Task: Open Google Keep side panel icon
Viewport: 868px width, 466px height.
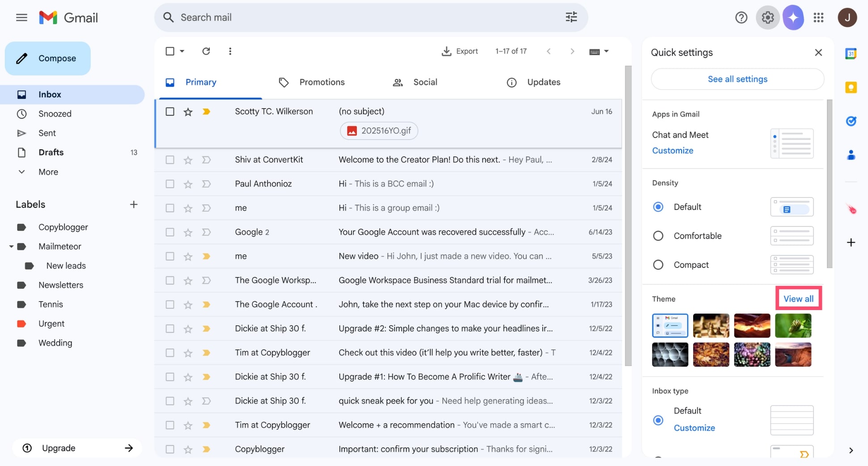Action: (x=851, y=87)
